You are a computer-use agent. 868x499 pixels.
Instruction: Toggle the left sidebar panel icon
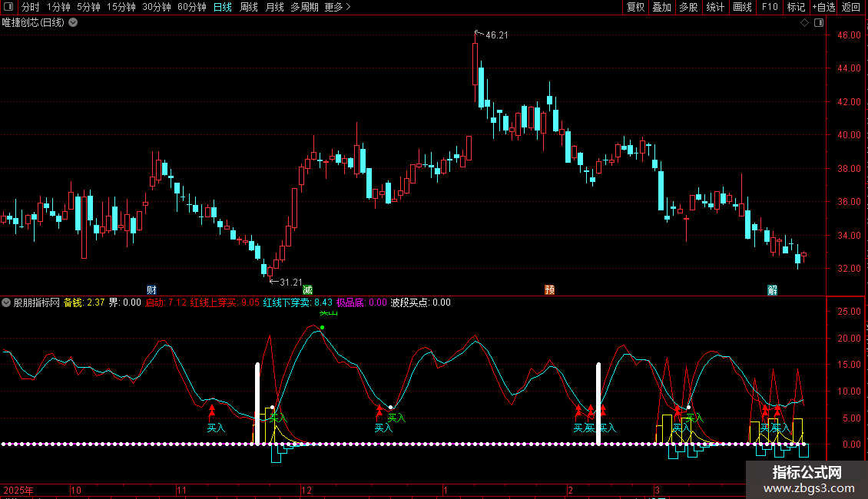[8, 7]
